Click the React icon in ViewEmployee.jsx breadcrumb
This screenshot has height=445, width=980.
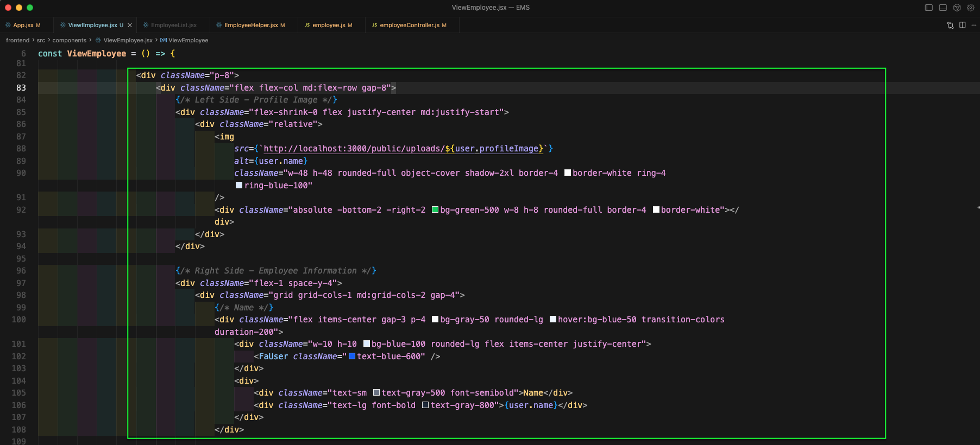(x=98, y=40)
